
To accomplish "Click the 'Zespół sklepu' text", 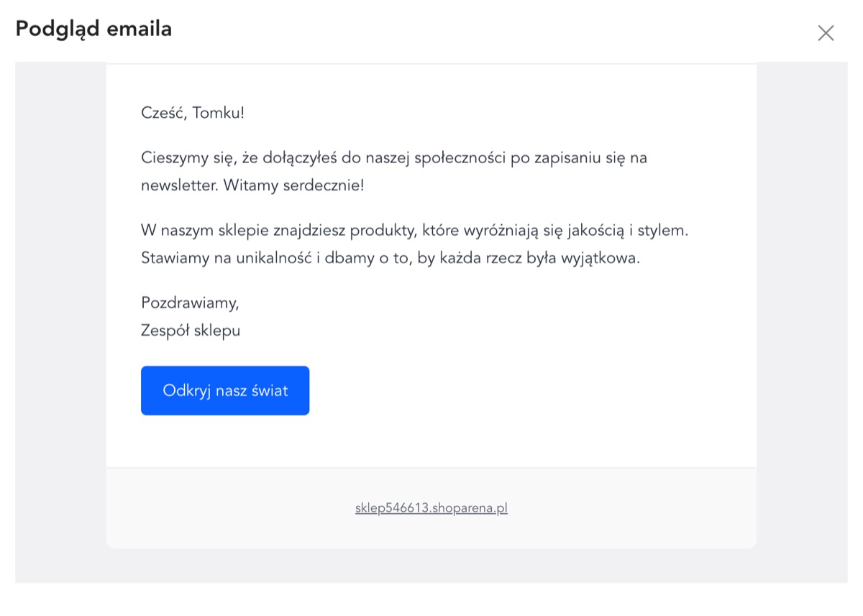I will 190,330.
